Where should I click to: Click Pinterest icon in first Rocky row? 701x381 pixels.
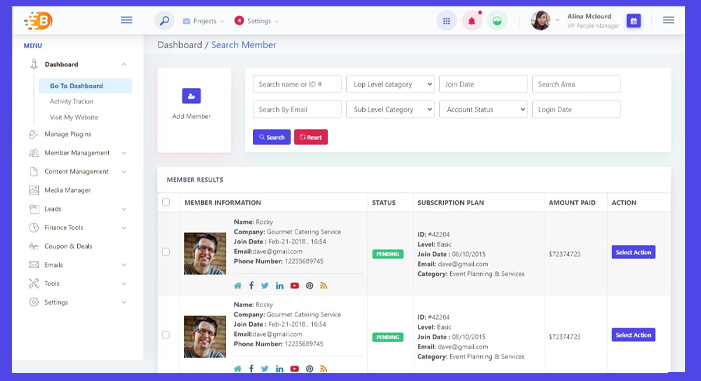(x=309, y=286)
